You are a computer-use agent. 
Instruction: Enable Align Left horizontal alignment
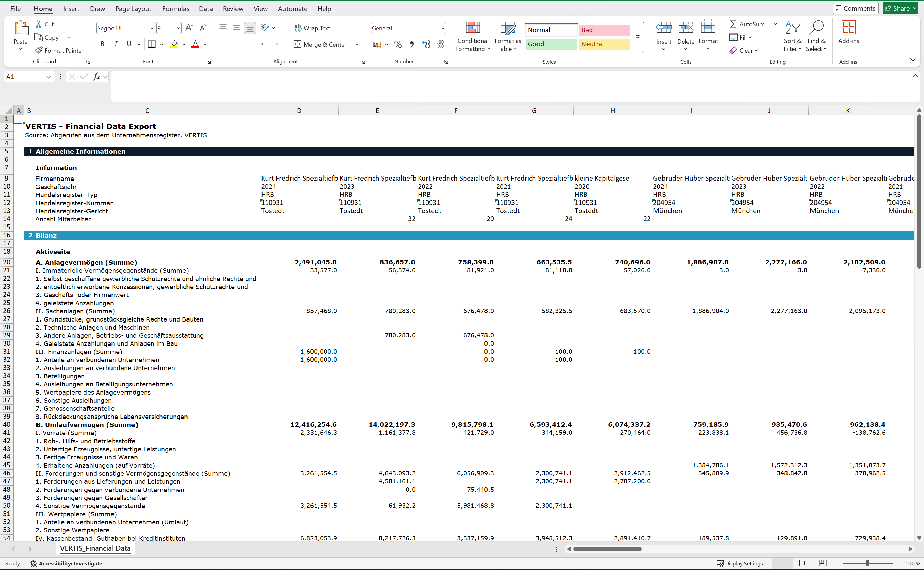pos(223,45)
